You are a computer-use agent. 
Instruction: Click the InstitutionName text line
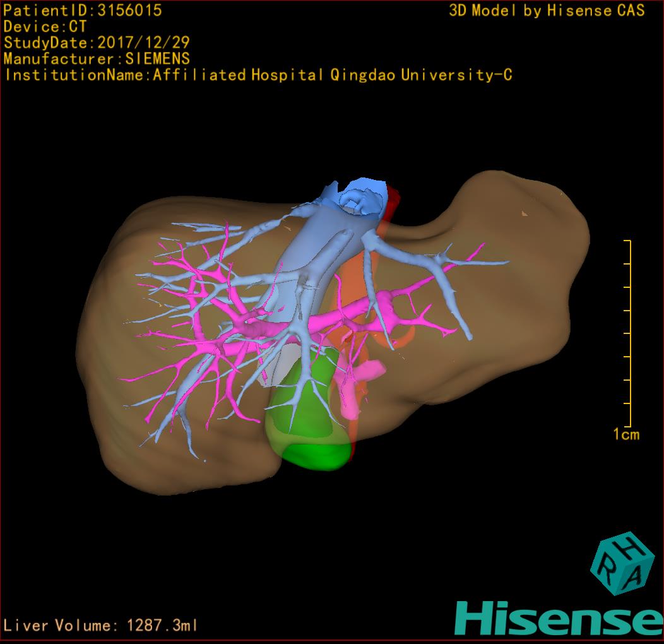258,75
